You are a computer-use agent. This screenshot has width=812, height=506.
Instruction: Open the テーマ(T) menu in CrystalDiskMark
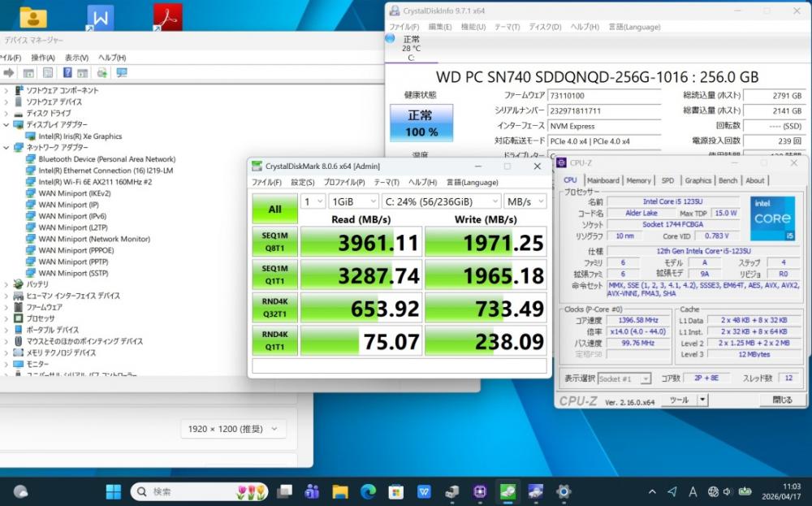(386, 183)
